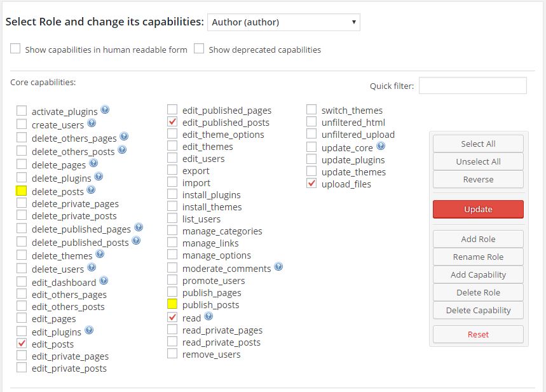The image size is (546, 392).
Task: Click the help icon for edit_dashboard
Action: 104,281
